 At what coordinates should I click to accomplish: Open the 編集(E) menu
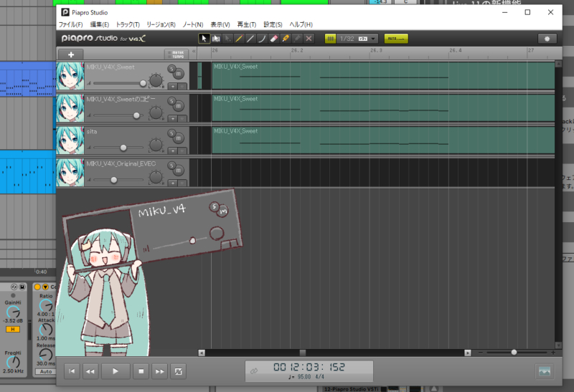tap(100, 24)
